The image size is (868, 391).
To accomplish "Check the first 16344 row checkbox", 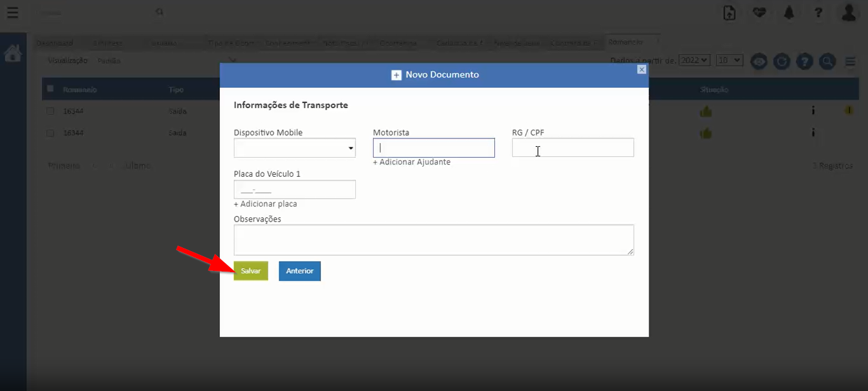I will (x=50, y=111).
